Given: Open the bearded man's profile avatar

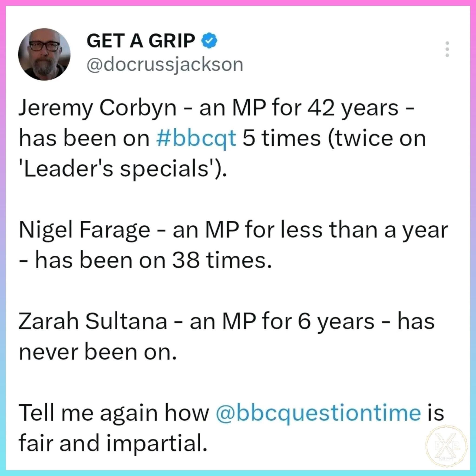Looking at the screenshot, I should (44, 54).
